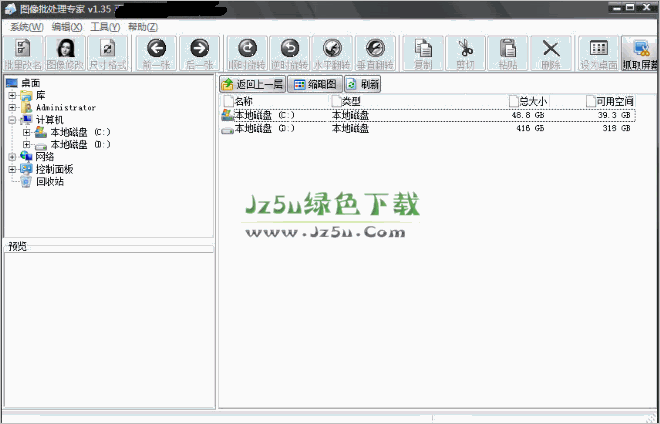660x424 pixels.
Task: Select 本地磁盘 (D:) row in file list
Action: click(428, 128)
